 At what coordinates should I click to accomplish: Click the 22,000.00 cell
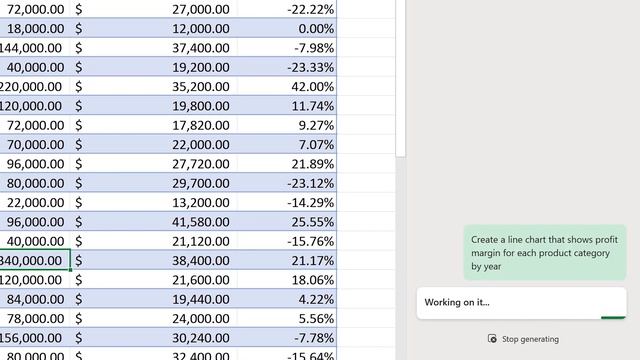(x=154, y=144)
